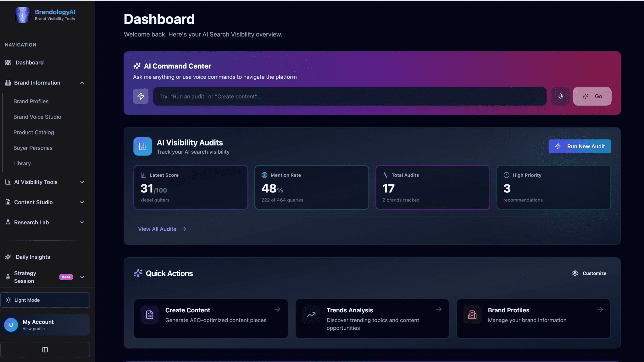The height and width of the screenshot is (362, 644).
Task: Collapse the Brand Information section
Action: (x=82, y=83)
